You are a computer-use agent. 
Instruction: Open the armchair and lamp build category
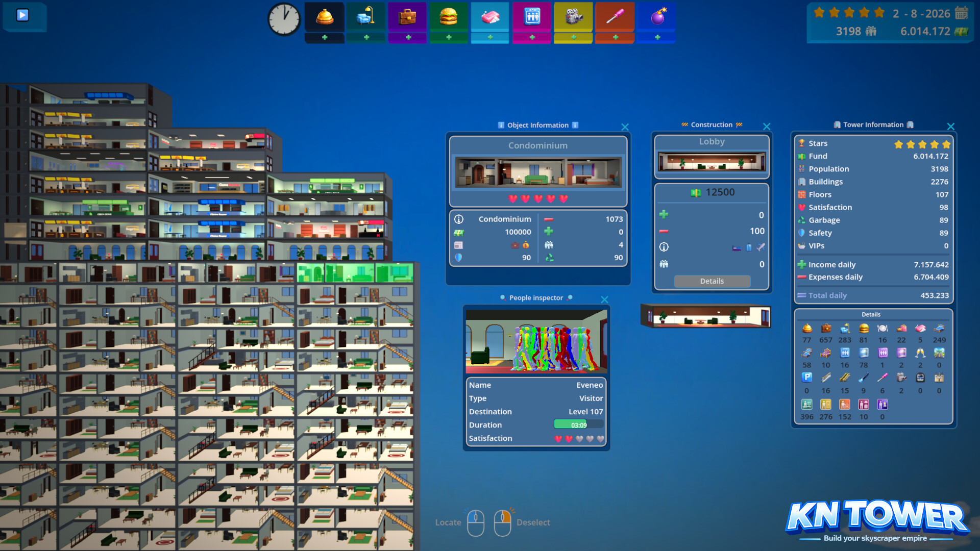[x=366, y=17]
